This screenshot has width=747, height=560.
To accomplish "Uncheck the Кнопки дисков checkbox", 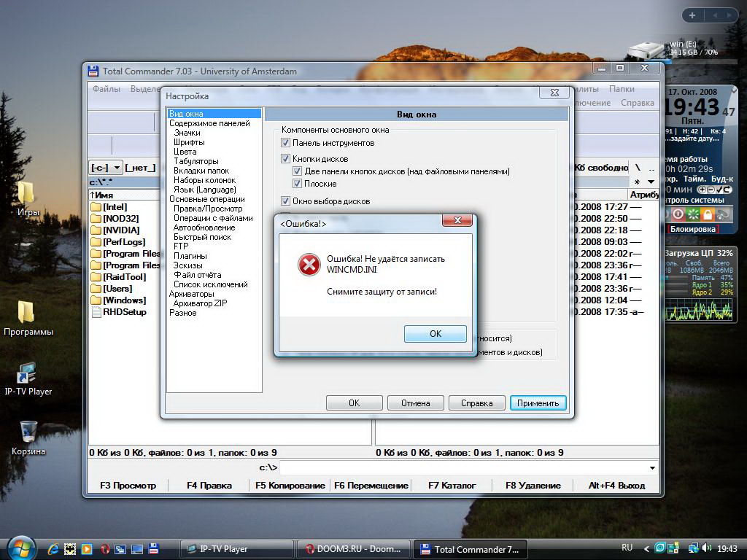I will click(286, 159).
